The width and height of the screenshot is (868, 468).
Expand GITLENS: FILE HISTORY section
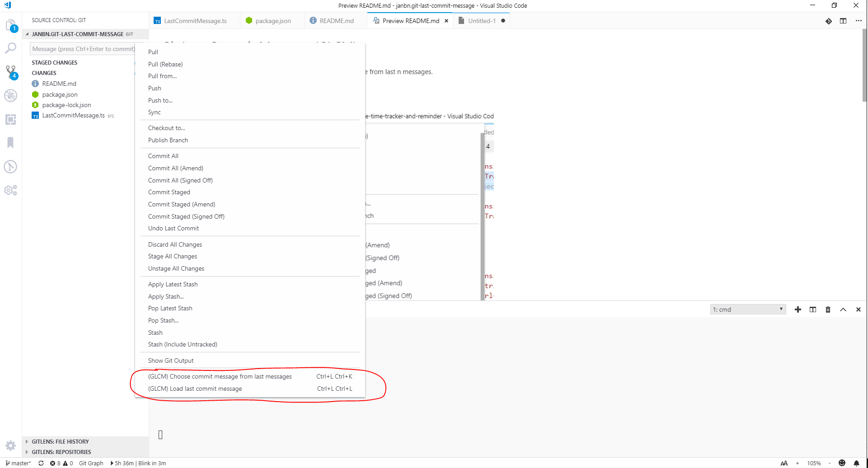coord(85,441)
